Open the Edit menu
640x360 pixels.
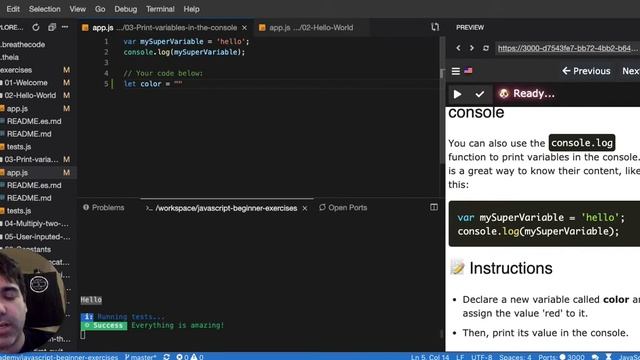(13, 9)
